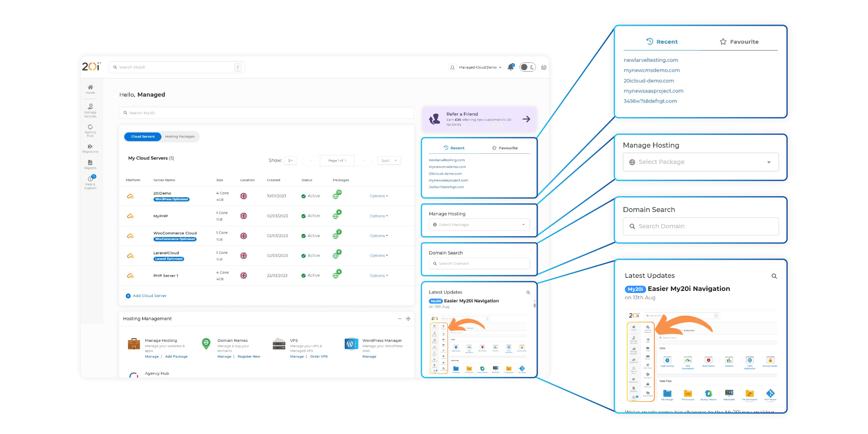Screen dimensions: 868x434
Task: Click the dashboard Search Domain field
Action: 479,263
